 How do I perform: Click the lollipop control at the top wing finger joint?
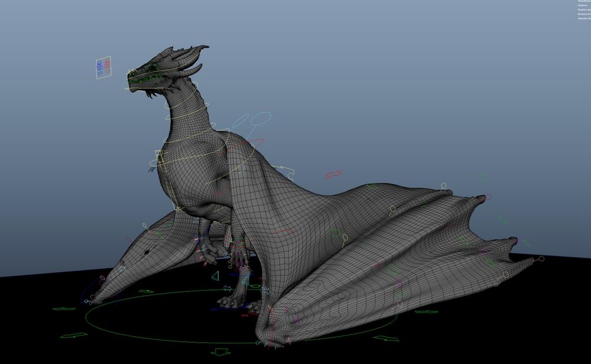[x=443, y=186]
